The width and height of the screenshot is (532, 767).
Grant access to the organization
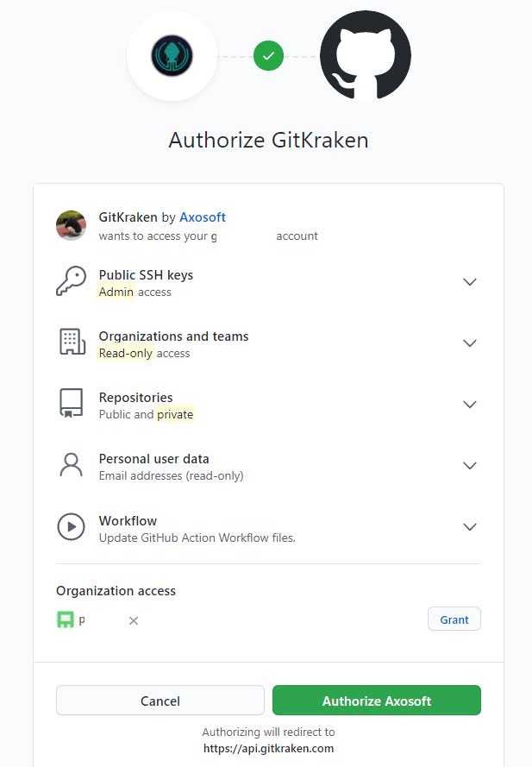click(454, 619)
